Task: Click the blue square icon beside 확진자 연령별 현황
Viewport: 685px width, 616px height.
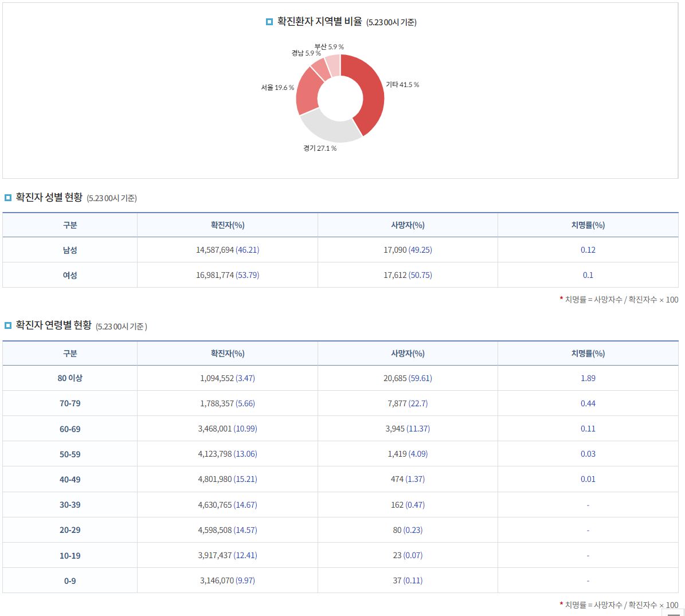Action: coord(8,325)
